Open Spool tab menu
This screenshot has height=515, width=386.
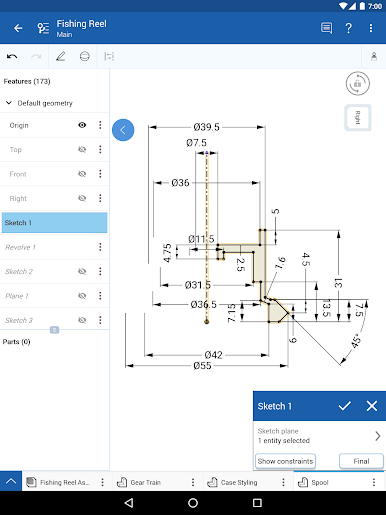374,482
